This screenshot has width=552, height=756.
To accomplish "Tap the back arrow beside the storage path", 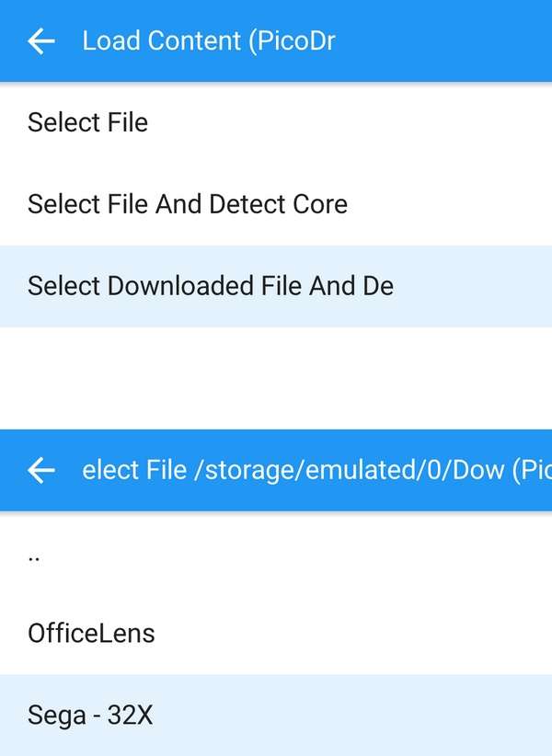I will click(41, 470).
